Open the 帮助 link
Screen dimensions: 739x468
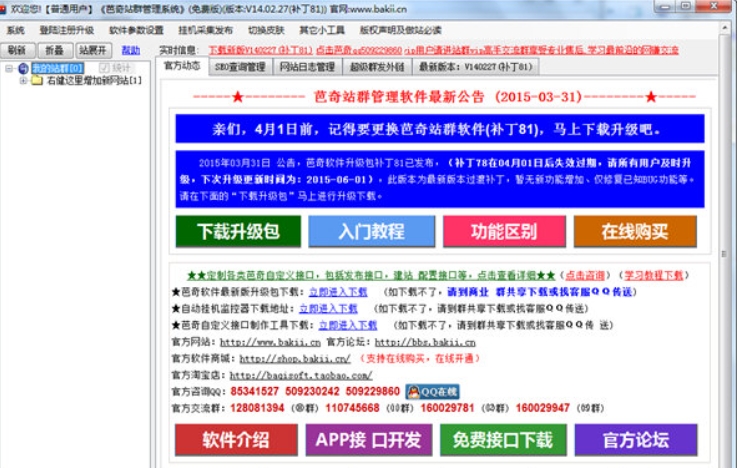(x=131, y=50)
